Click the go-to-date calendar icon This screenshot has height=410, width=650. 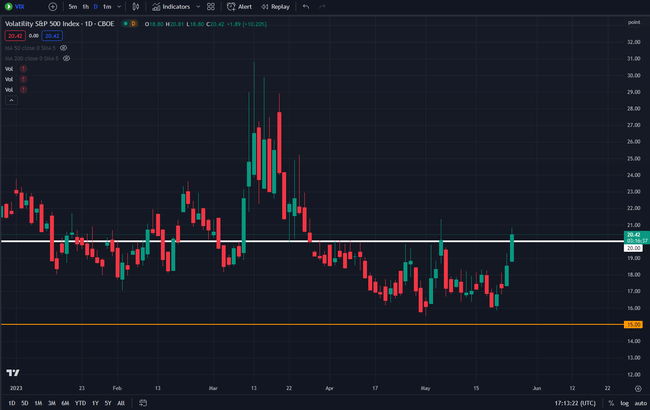tap(143, 403)
